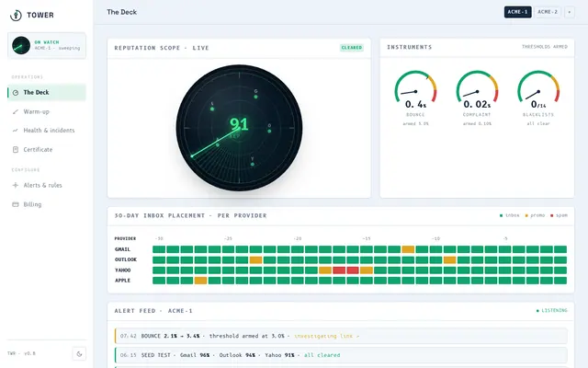
Task: Click the Warm-up sidebar icon
Action: pos(16,111)
